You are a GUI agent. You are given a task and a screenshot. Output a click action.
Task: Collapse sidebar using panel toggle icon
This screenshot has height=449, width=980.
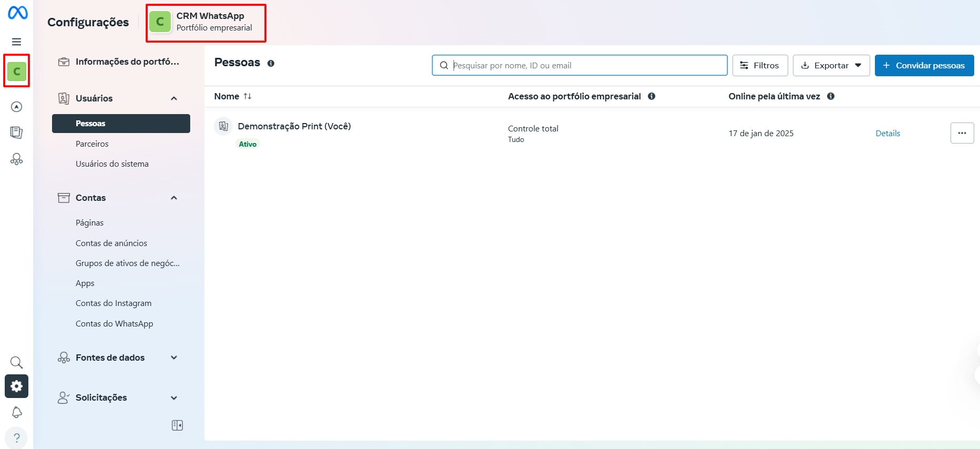tap(177, 425)
